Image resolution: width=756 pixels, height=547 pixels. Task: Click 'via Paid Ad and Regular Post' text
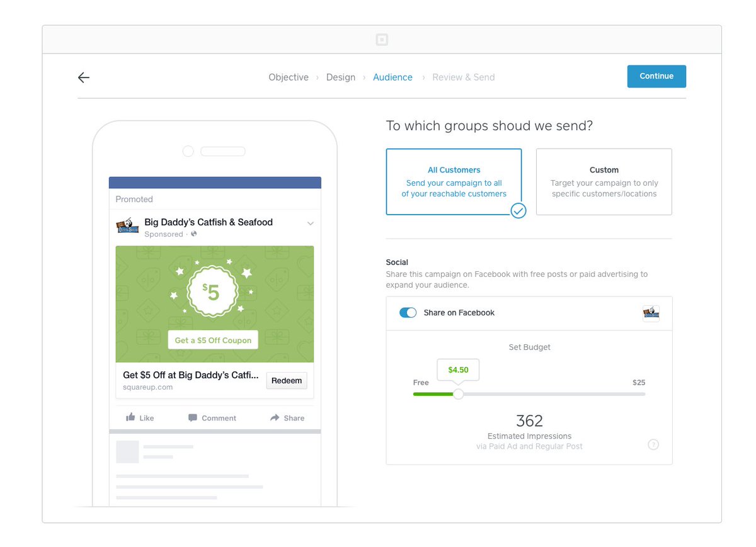coord(529,446)
